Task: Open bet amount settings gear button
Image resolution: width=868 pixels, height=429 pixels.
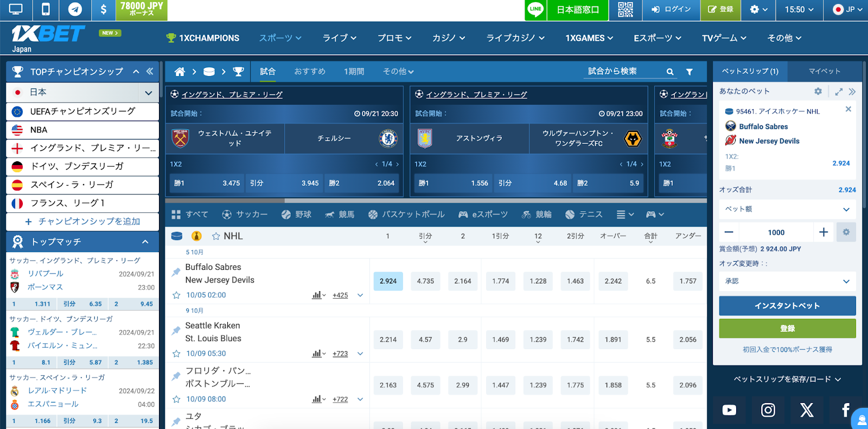Action: 846,232
